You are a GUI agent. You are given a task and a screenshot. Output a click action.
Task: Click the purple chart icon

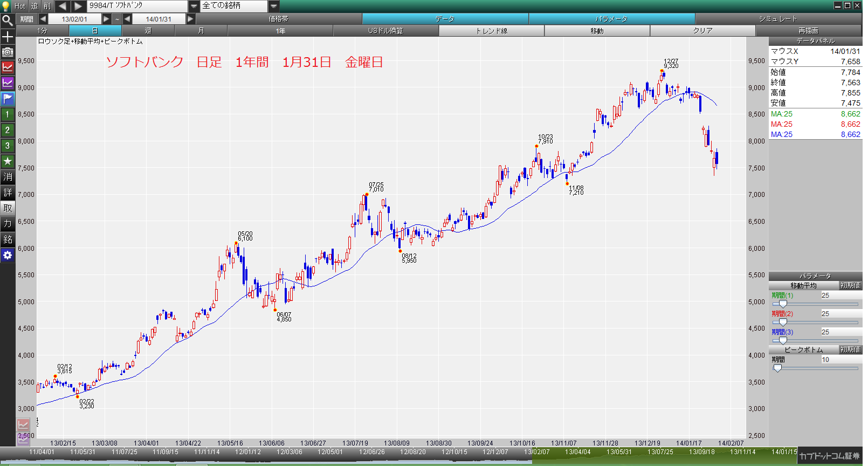tap(8, 83)
